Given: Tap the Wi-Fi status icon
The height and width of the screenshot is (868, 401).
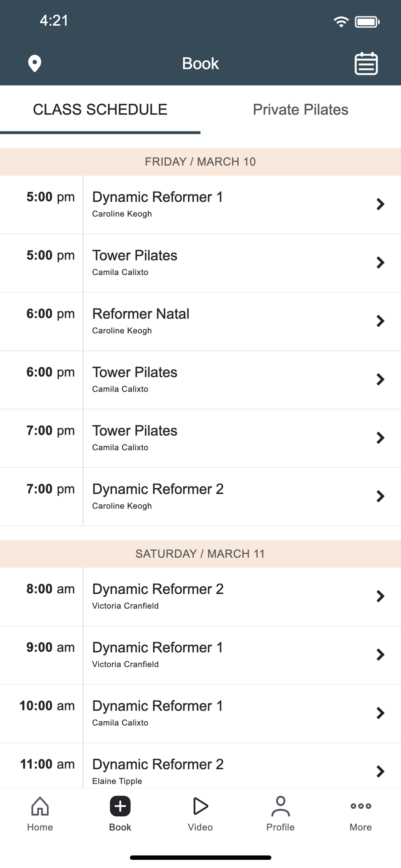Looking at the screenshot, I should point(341,21).
